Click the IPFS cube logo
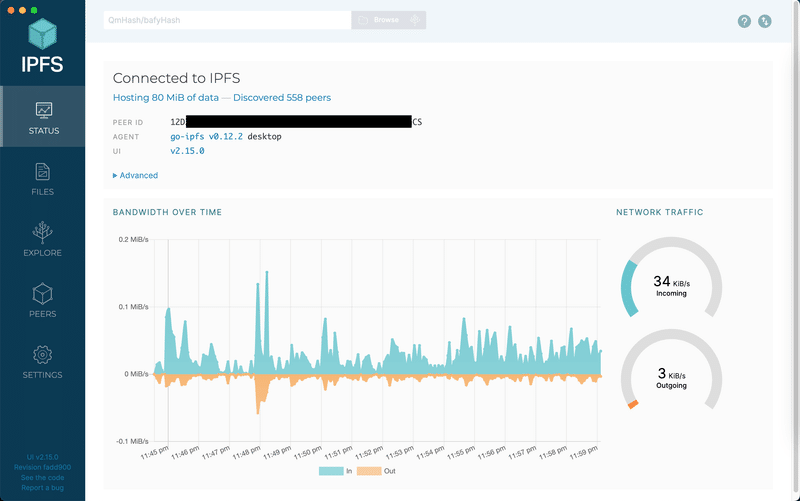The image size is (800, 501). 42,34
